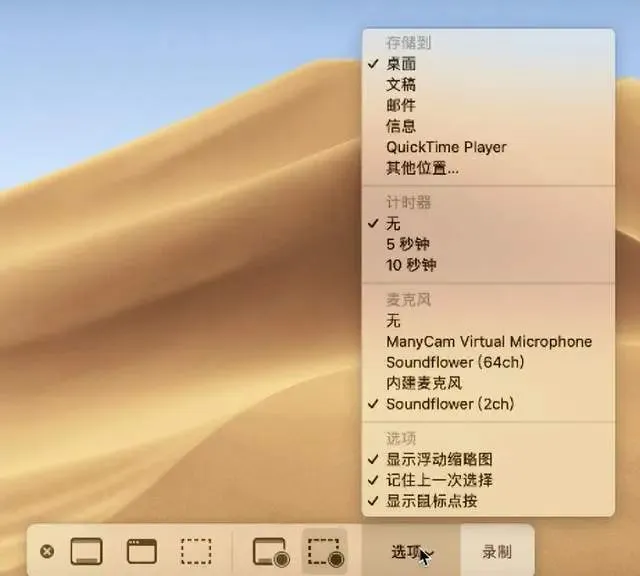Choose 桌面 as save location
Image resolution: width=640 pixels, height=576 pixels.
click(x=488, y=64)
